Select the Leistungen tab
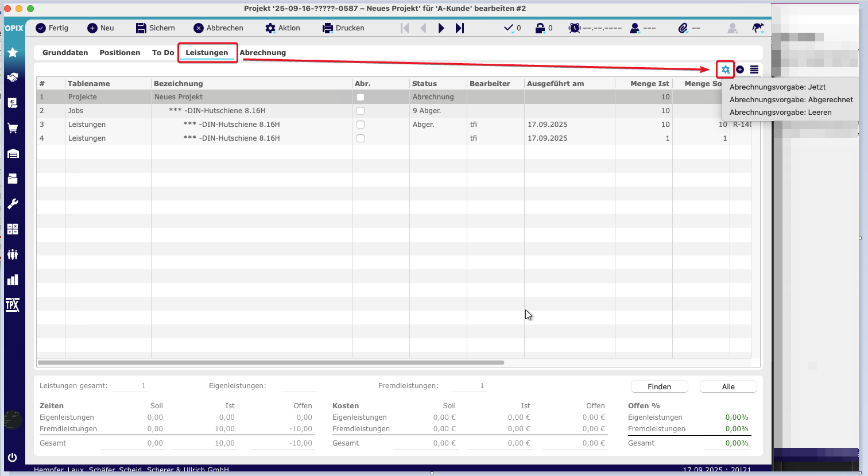The width and height of the screenshot is (868, 476). [207, 53]
